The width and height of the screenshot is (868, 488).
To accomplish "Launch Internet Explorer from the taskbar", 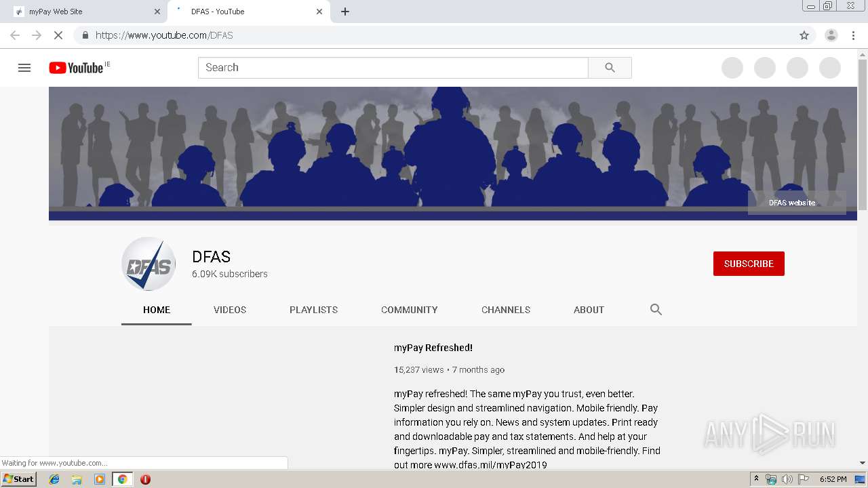I will (x=54, y=479).
